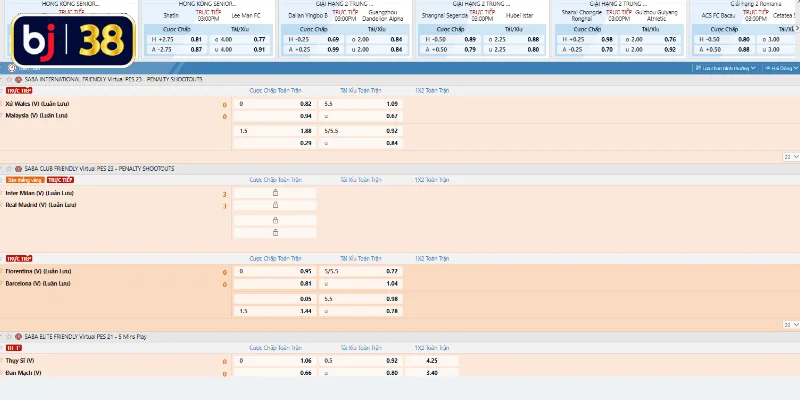The image size is (800, 400).
Task: Select H -0.25 odds 0.69 on Dalian card
Action: (313, 39)
